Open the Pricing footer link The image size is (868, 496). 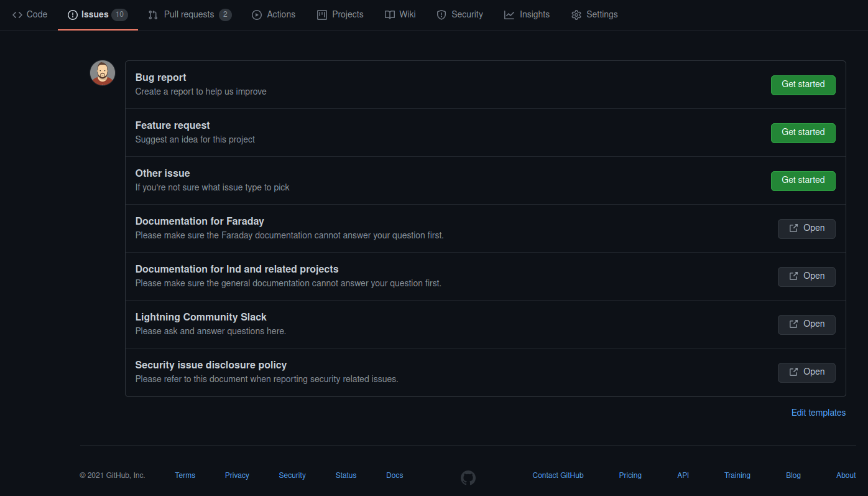pyautogui.click(x=630, y=475)
